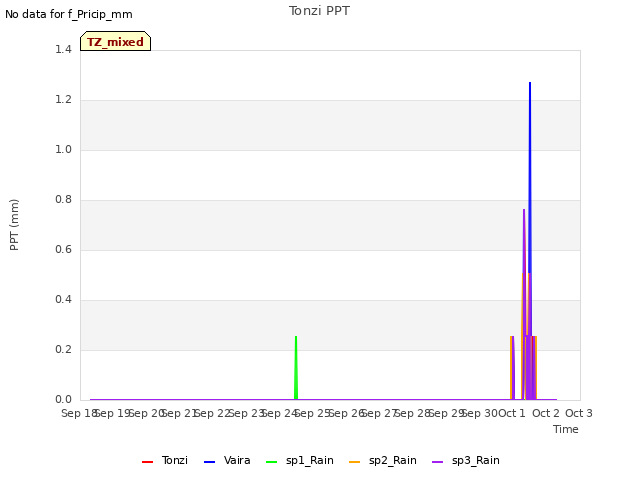Click the y-axis label 0.0
Image resolution: width=640 pixels, height=480 pixels.
tap(63, 400)
